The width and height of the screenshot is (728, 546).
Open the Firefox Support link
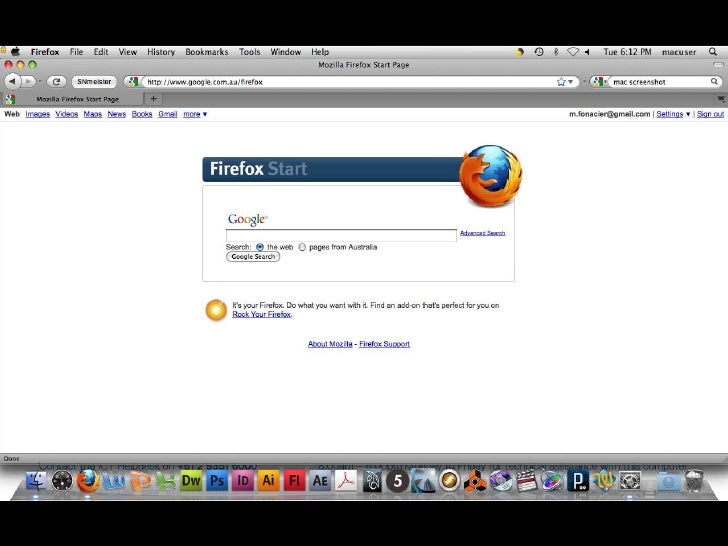(x=384, y=344)
